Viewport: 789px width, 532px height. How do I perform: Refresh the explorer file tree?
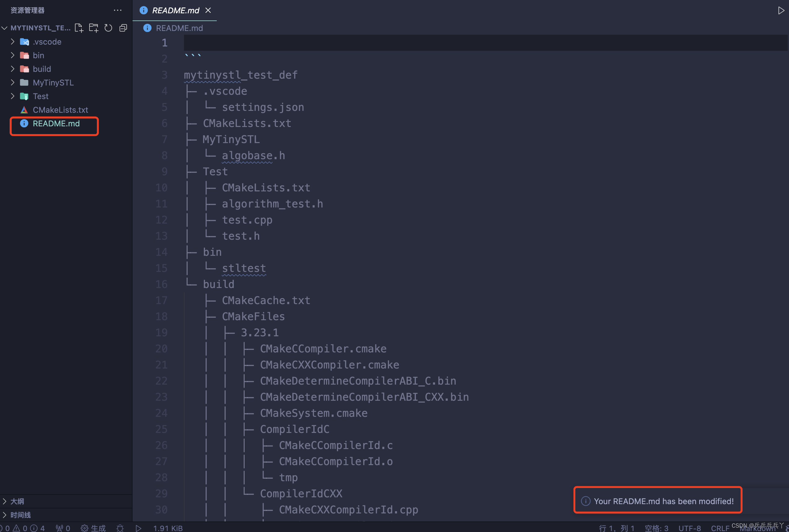(108, 28)
